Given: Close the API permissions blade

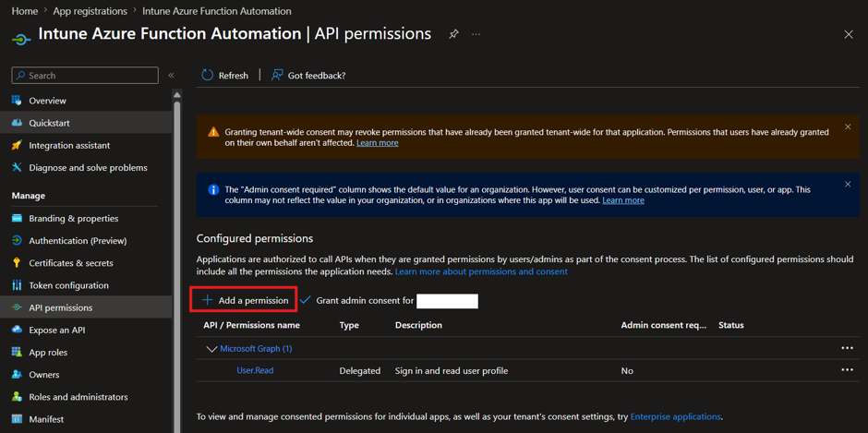Looking at the screenshot, I should coord(848,34).
